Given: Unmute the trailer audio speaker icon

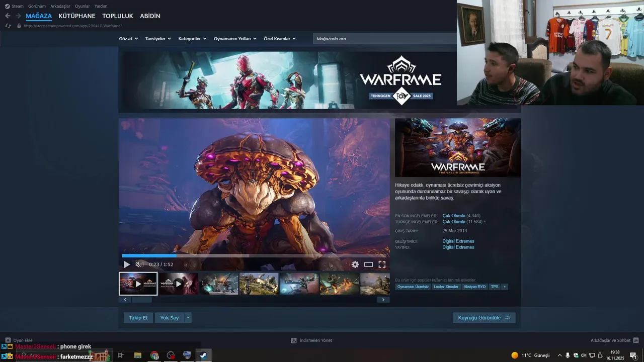Looking at the screenshot, I should (x=139, y=264).
